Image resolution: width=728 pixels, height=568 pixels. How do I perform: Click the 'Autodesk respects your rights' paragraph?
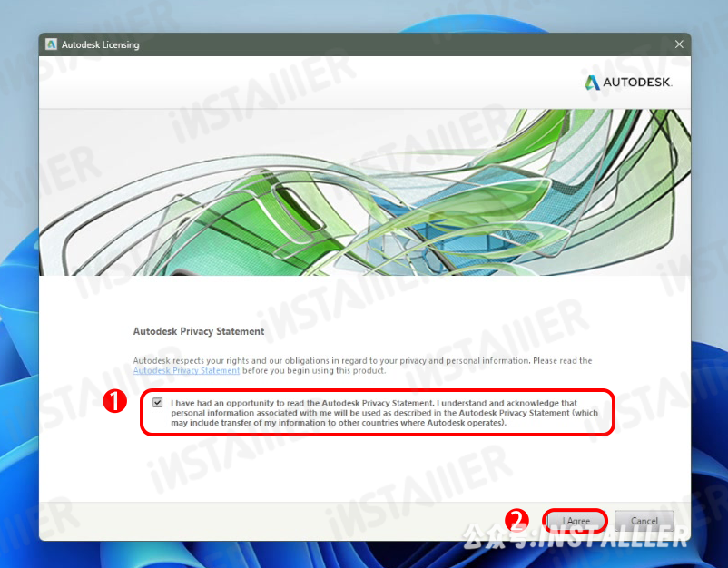(362, 366)
